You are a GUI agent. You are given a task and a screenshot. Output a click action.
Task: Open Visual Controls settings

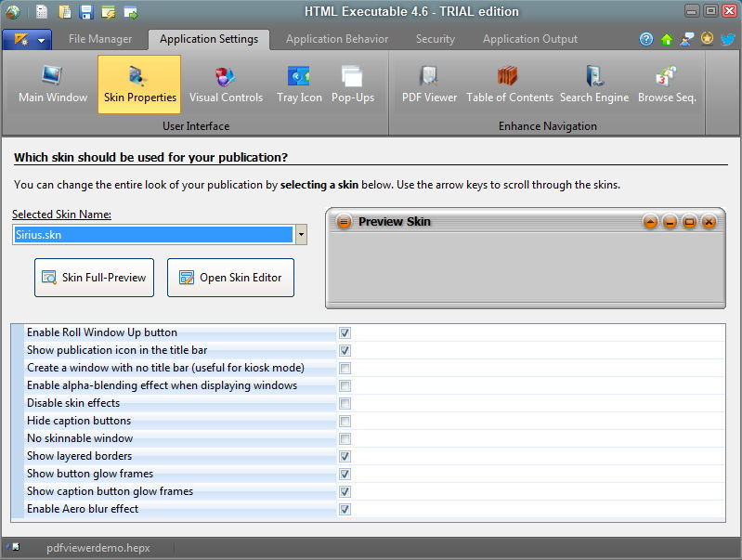pos(226,85)
